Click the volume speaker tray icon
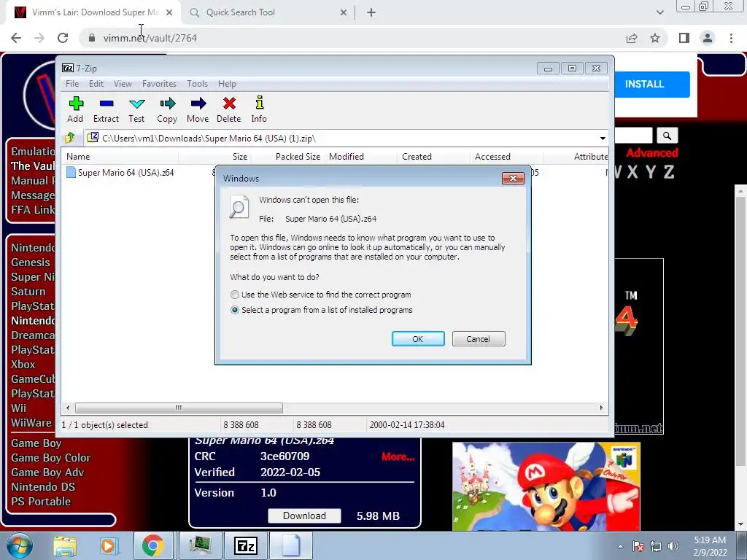Screen dimensions: 747x560 (673, 547)
